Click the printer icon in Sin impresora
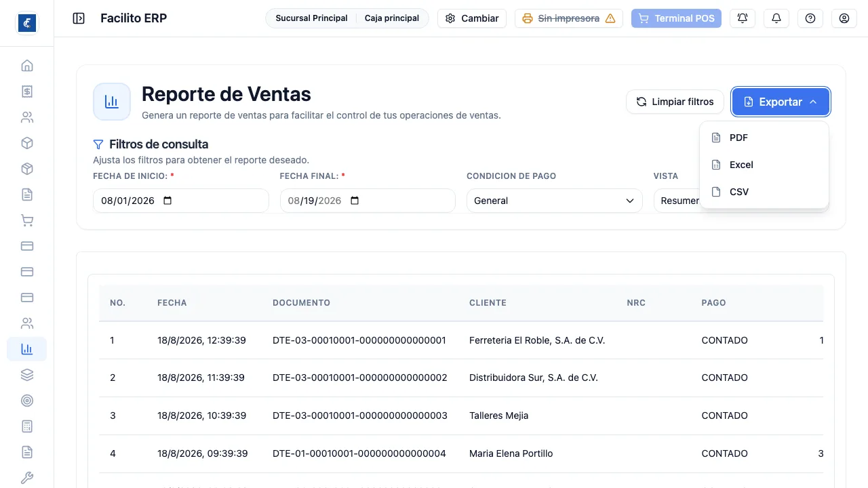868x488 pixels. point(528,18)
